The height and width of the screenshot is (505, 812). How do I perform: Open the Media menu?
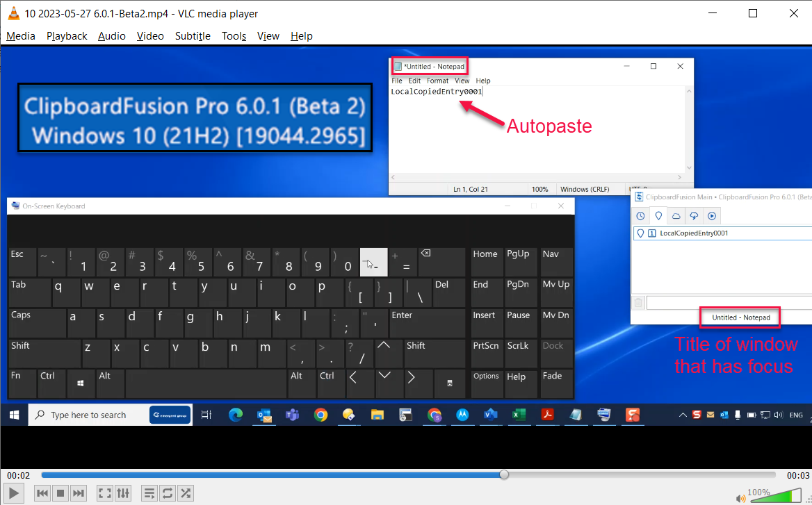21,36
